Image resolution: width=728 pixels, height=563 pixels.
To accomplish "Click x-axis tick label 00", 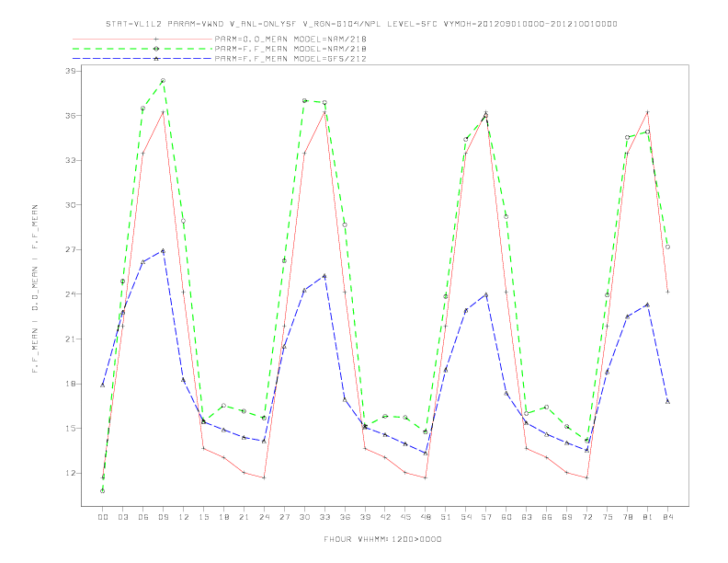I will click(x=103, y=517).
